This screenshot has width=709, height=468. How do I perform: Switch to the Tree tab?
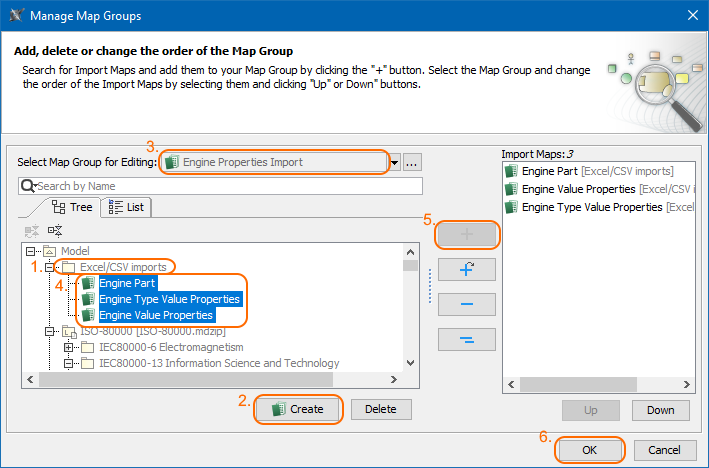(x=72, y=207)
